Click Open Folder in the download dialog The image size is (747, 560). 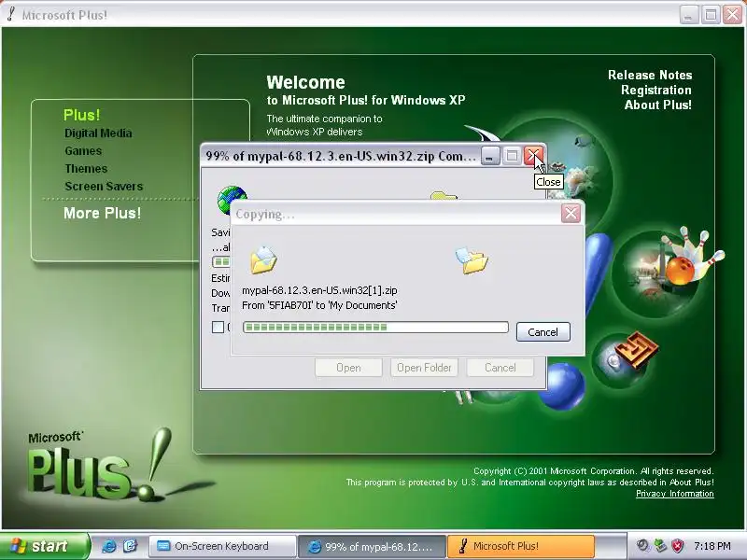(x=424, y=368)
